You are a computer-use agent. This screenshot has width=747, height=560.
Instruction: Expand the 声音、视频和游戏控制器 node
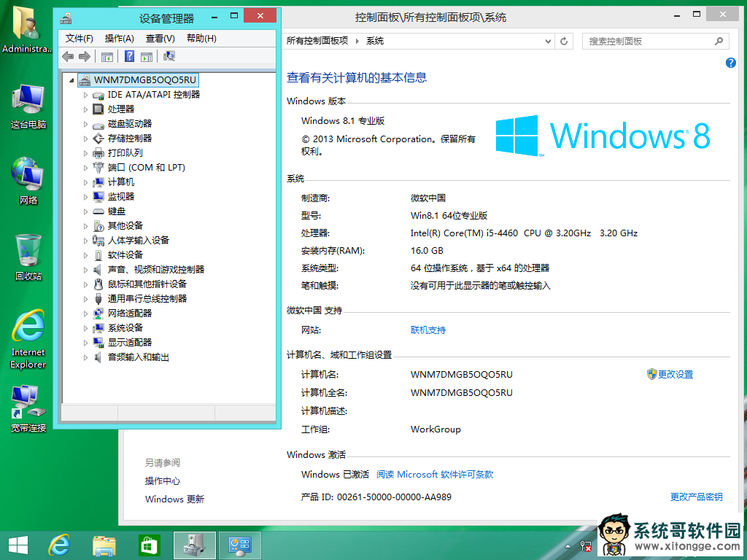point(86,270)
